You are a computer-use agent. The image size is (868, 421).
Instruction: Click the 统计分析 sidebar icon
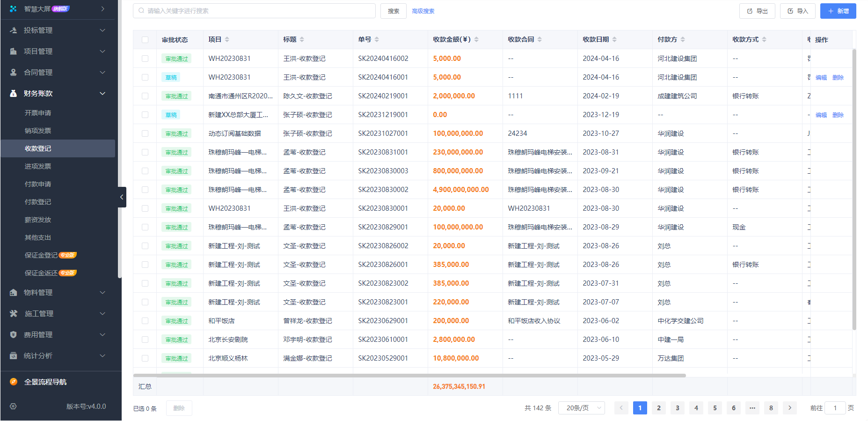[x=14, y=356]
